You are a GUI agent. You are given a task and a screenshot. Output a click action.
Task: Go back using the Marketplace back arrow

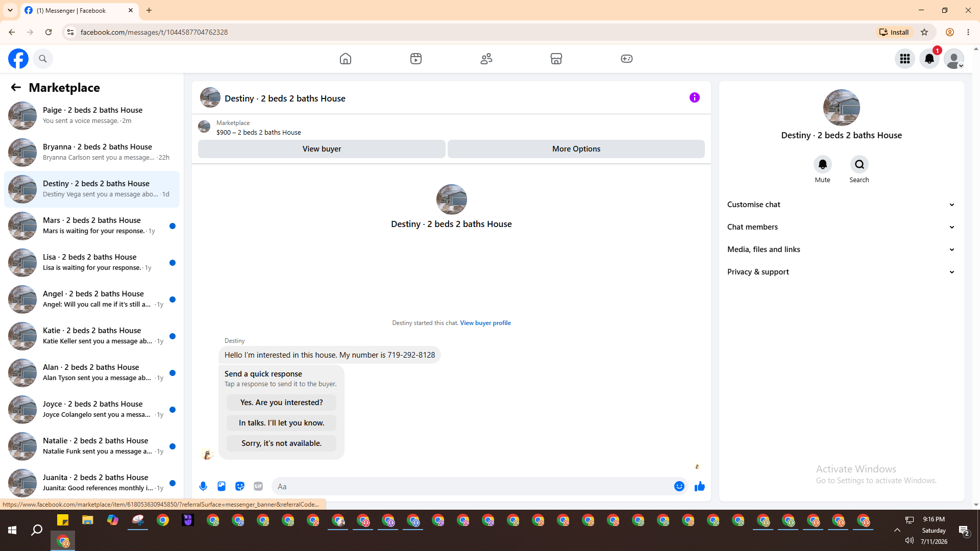pos(16,87)
